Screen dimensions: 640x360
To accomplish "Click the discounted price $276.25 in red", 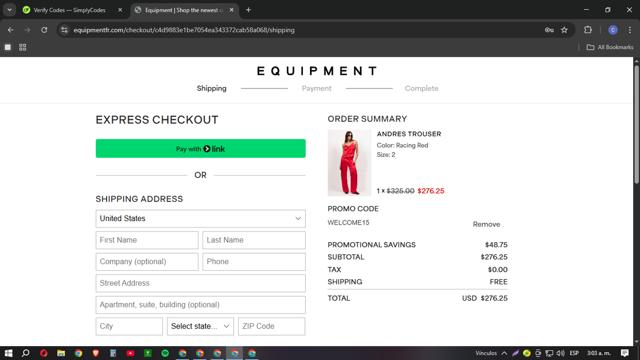I will click(x=431, y=191).
